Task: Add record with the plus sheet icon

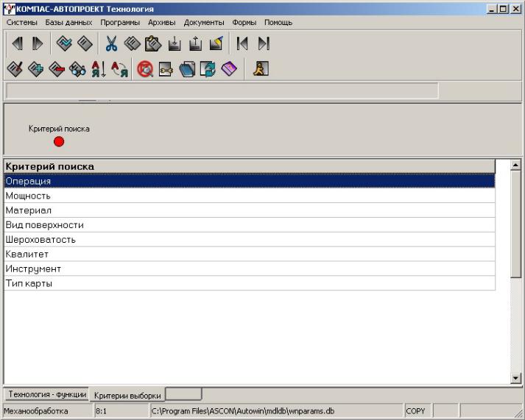Action: pos(36,69)
